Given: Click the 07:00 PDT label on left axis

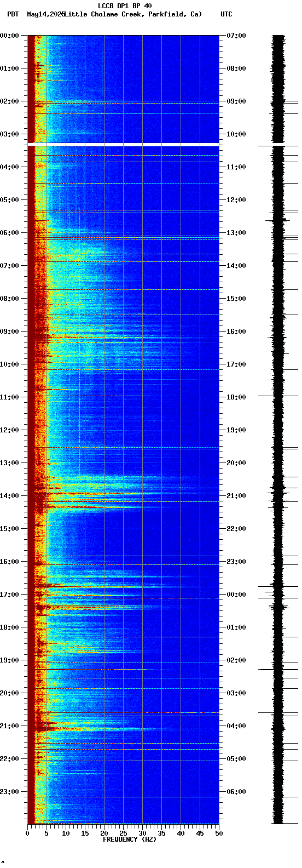Looking at the screenshot, I should (x=9, y=266).
